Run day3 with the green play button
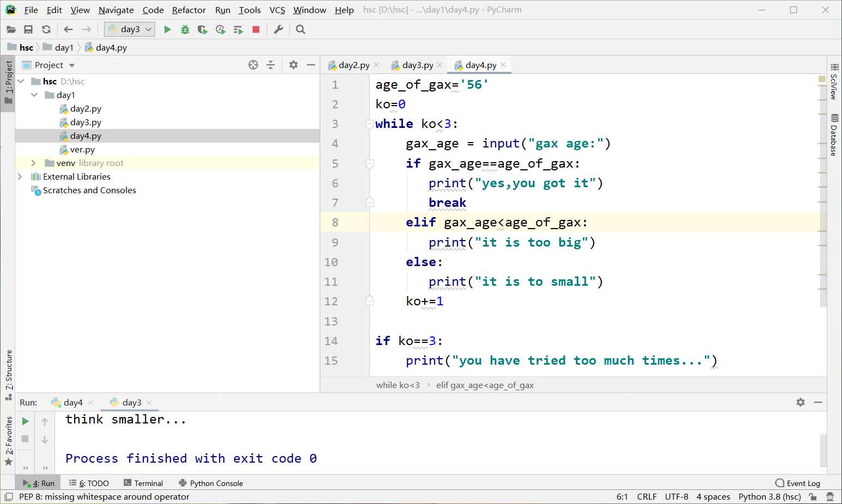The width and height of the screenshot is (842, 504). pos(167,29)
